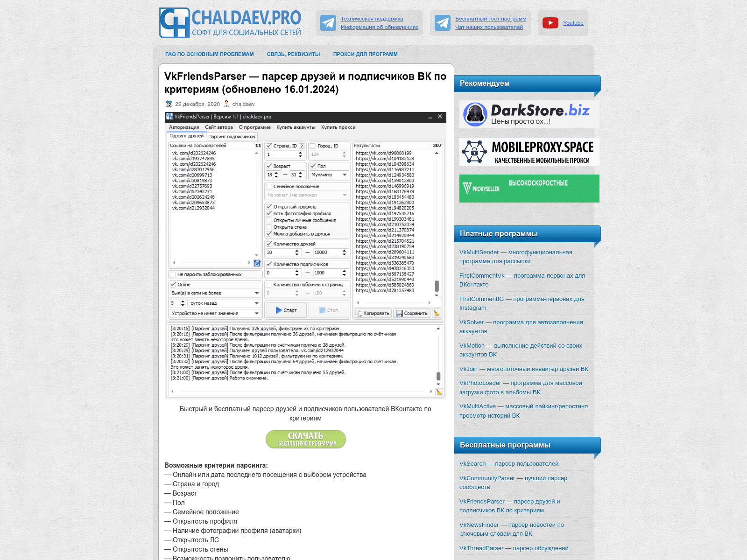
Task: Click the maximum friends stepper showing 10000
Action: 331,252
